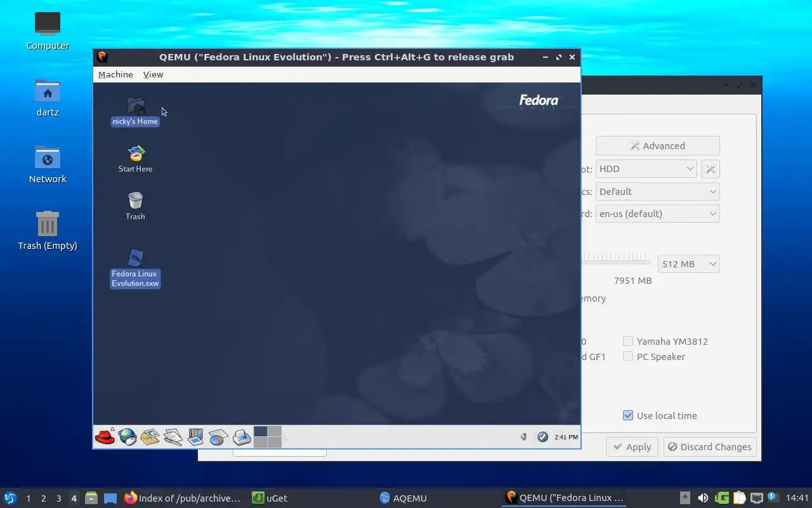
Task: Click the show desktop icon in the taskbar
Action: pos(110,498)
